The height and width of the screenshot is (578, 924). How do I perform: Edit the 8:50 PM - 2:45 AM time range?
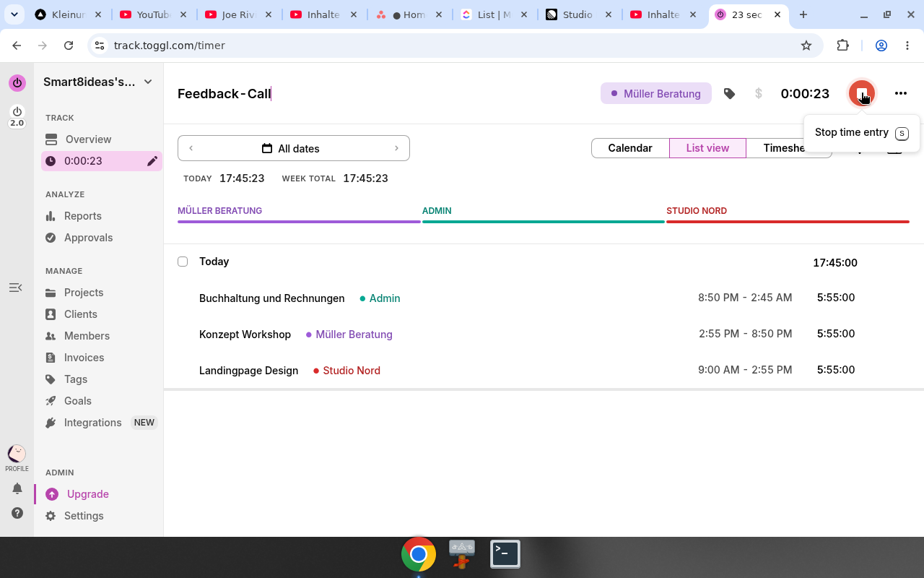pos(745,298)
